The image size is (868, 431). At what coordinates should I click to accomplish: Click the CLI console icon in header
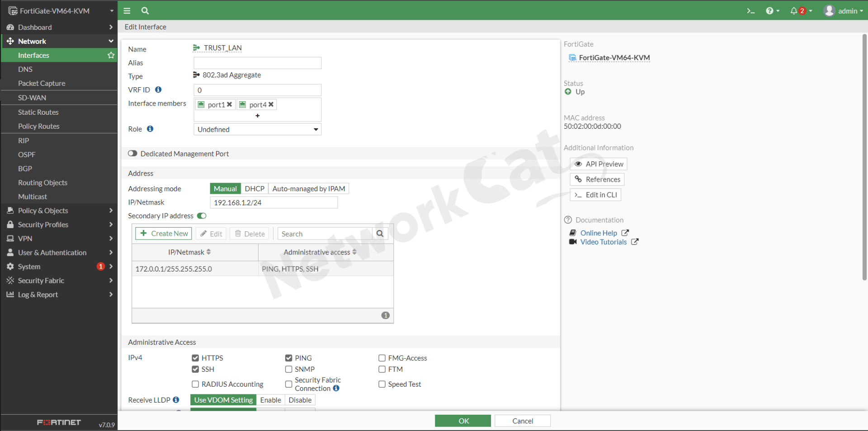tap(750, 10)
